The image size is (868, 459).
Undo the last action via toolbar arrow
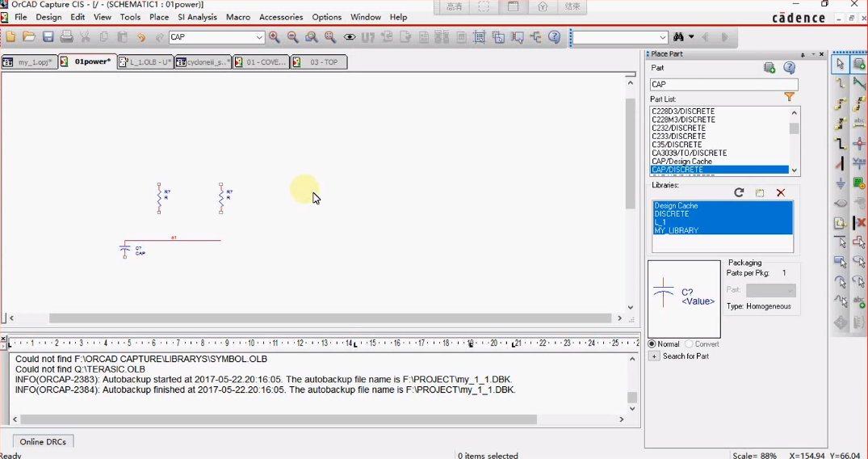141,37
